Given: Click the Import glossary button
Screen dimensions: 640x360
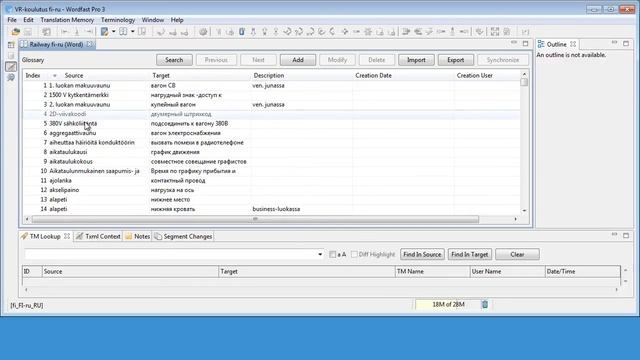Looking at the screenshot, I should tap(416, 60).
